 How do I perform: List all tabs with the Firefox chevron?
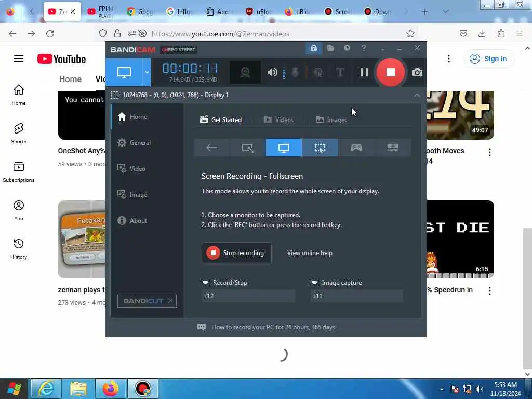(446, 11)
